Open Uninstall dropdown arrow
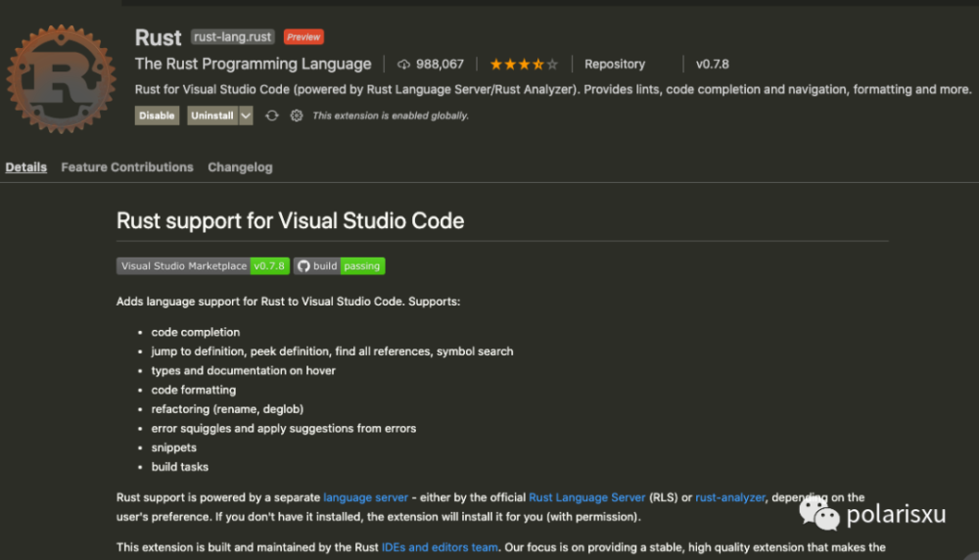This screenshot has height=560, width=979. click(246, 116)
